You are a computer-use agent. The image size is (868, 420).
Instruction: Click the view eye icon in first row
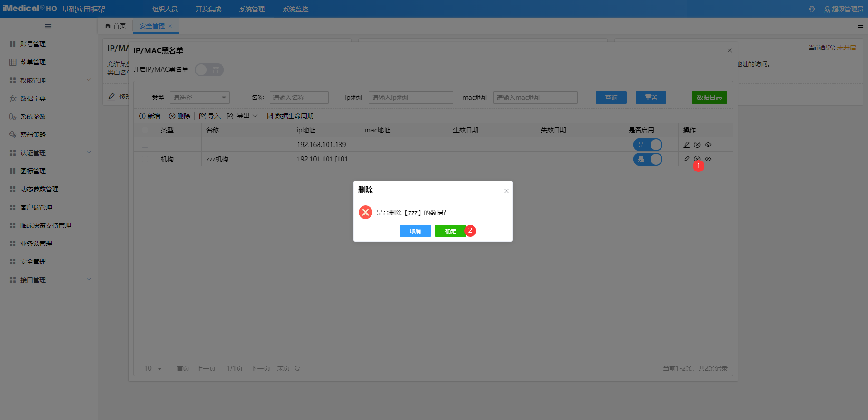[x=708, y=145]
